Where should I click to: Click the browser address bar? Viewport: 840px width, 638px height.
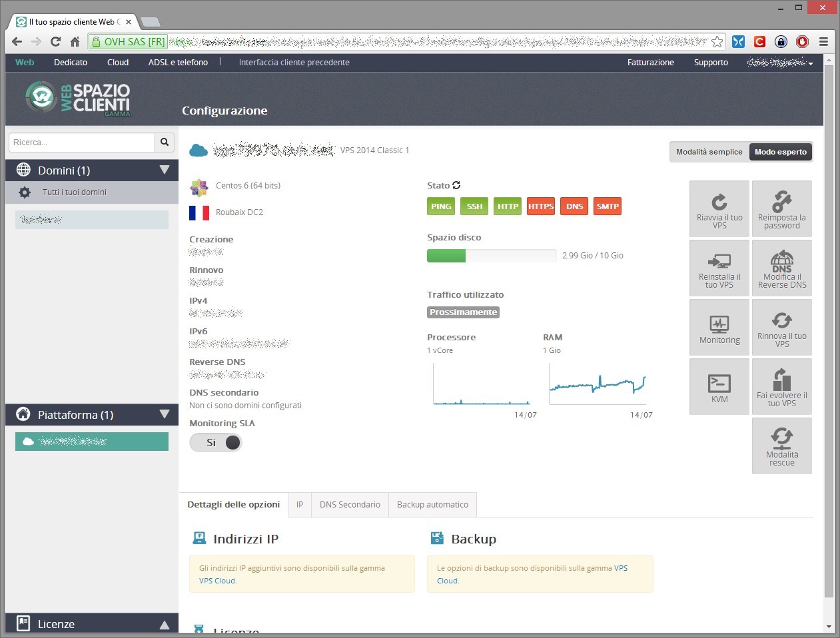pyautogui.click(x=406, y=42)
